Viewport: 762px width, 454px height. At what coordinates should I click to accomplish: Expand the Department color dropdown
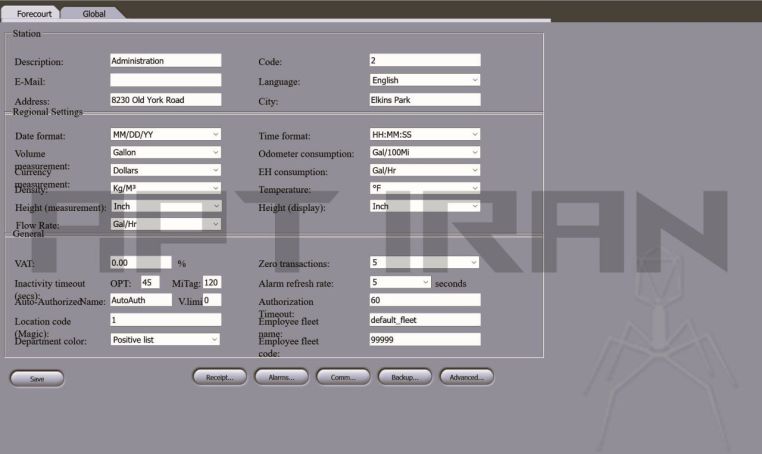(165, 339)
